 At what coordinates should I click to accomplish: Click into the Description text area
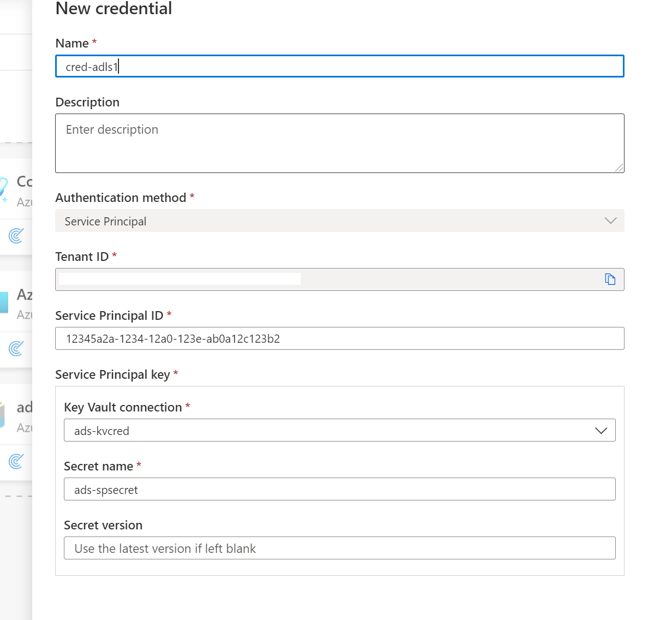(x=338, y=143)
